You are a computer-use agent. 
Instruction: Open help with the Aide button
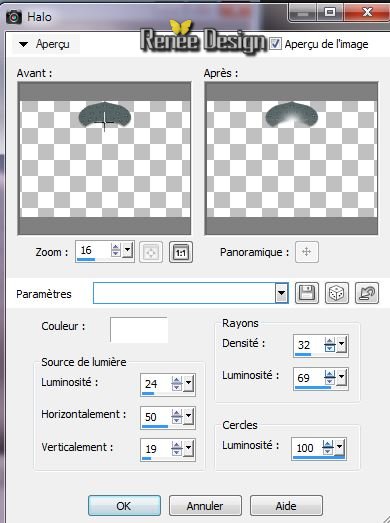tap(286, 506)
